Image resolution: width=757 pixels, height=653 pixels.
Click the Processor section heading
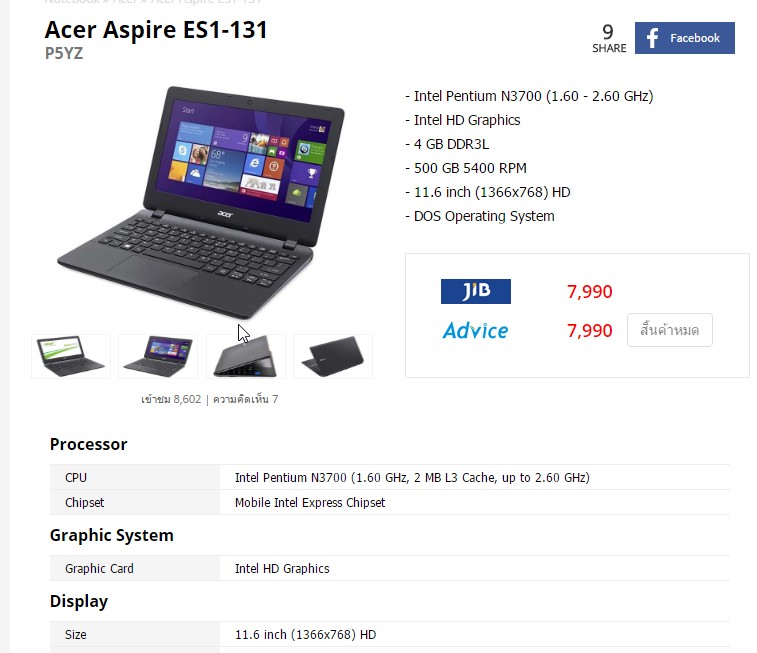[88, 444]
